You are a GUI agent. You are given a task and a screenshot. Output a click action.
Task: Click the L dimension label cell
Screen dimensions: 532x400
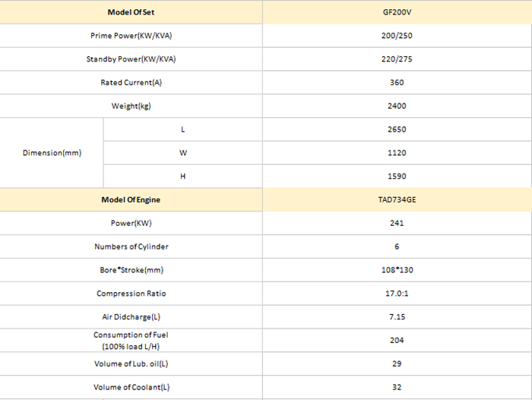[183, 129]
